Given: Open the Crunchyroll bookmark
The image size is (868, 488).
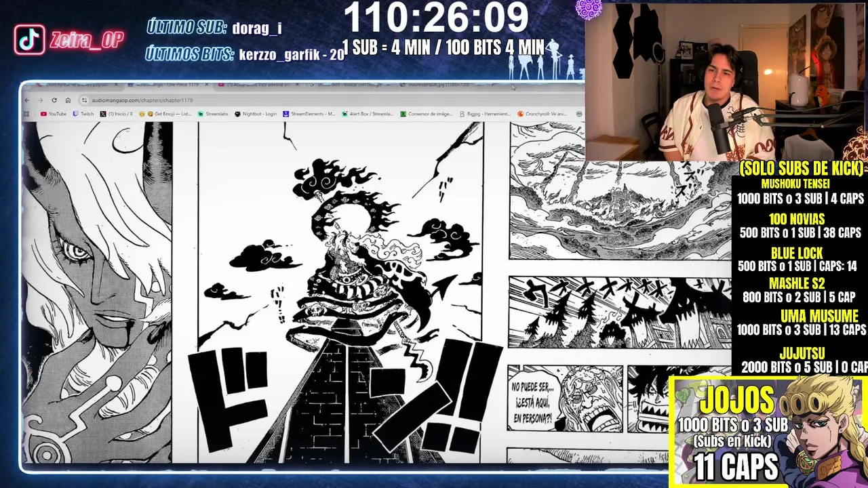Looking at the screenshot, I should pyautogui.click(x=542, y=114).
